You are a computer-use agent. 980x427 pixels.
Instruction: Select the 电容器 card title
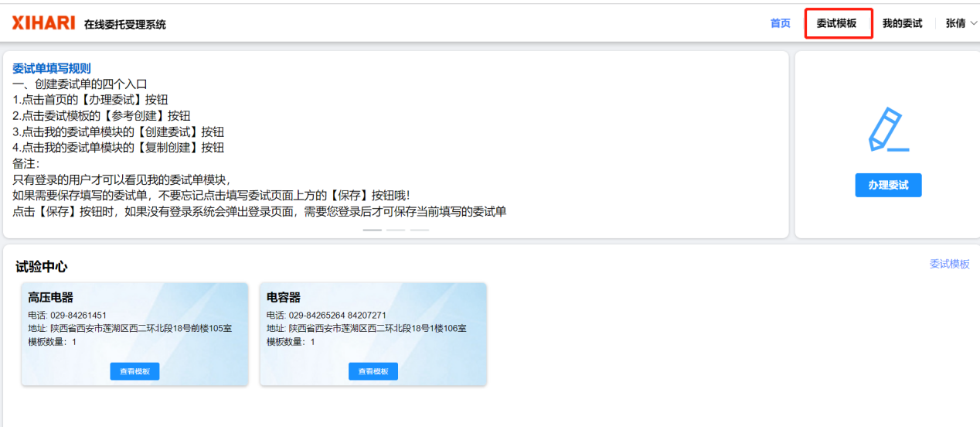point(283,298)
